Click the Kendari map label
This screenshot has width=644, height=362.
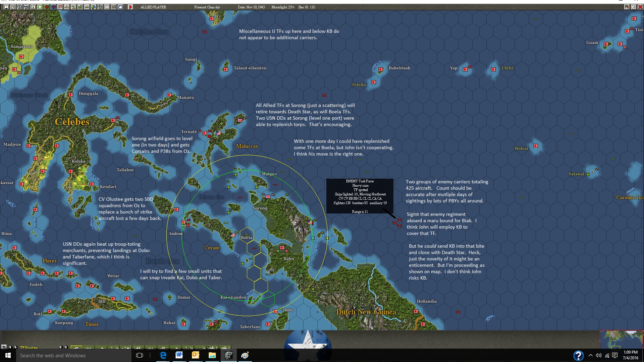pos(108,187)
